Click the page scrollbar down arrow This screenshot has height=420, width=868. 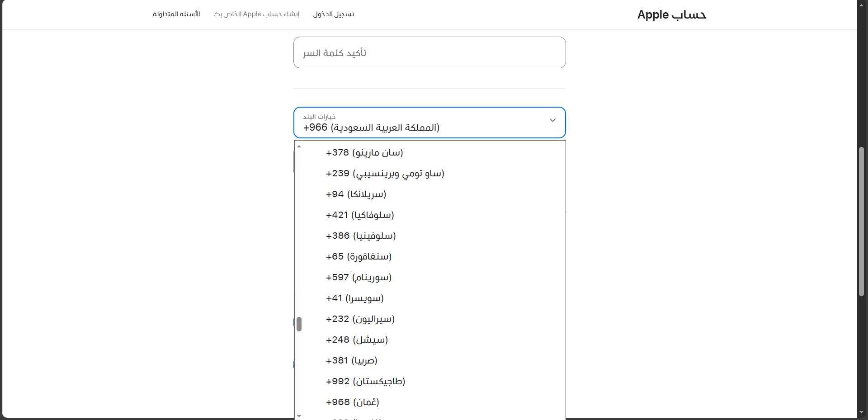[861, 412]
